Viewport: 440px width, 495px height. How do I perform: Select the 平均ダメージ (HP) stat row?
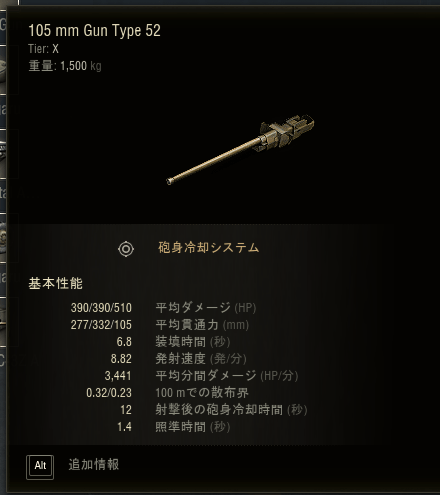(x=163, y=308)
